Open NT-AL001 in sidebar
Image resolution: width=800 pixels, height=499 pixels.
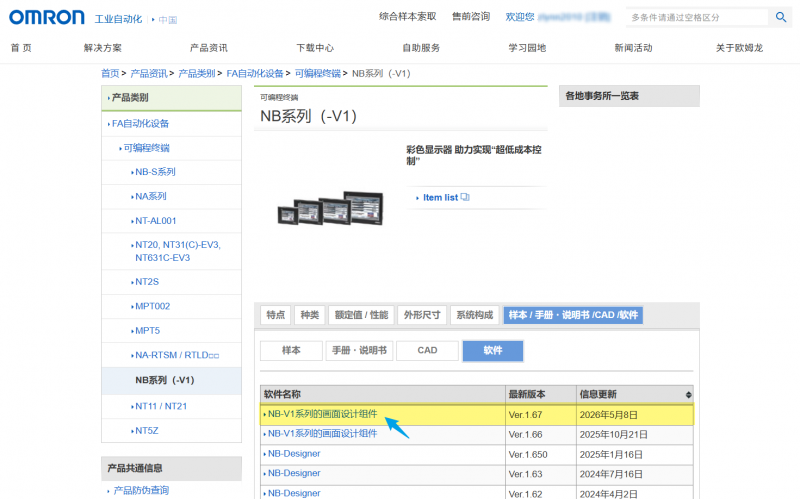pos(156,221)
